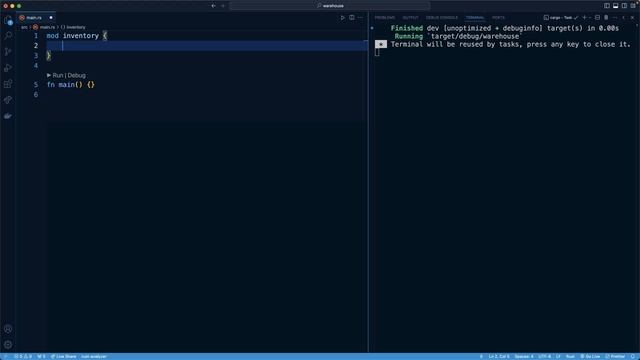Select the Terminal tab
Viewport: 640px width, 360px height.
click(475, 18)
